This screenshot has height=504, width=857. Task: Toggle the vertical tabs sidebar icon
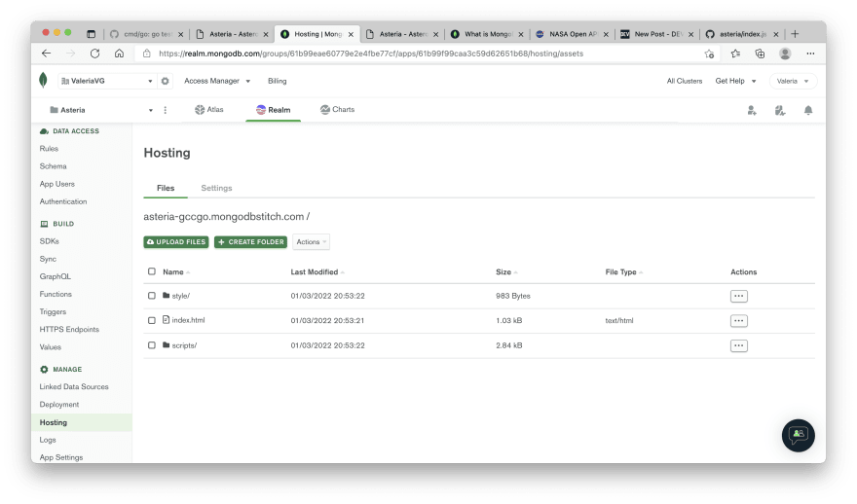(x=92, y=34)
